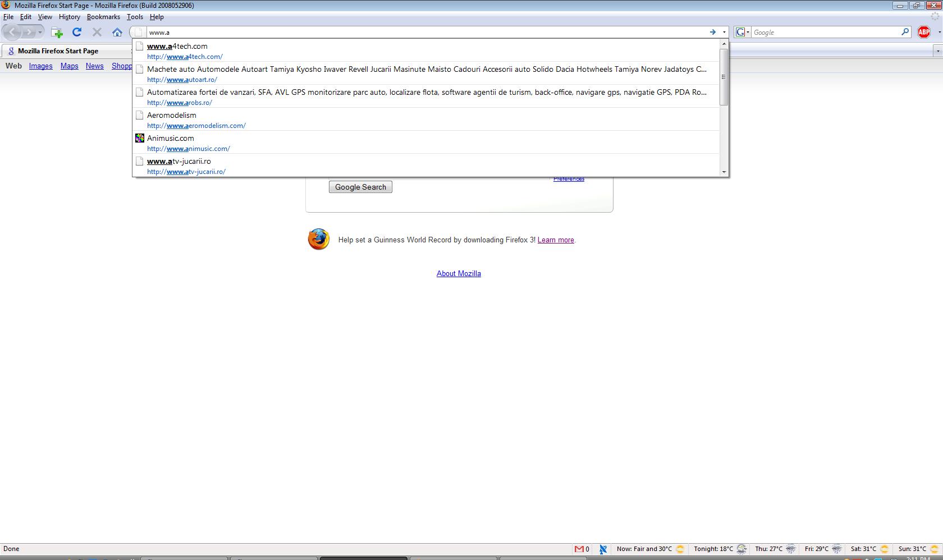Expand the list all tabs dropdown

(937, 51)
